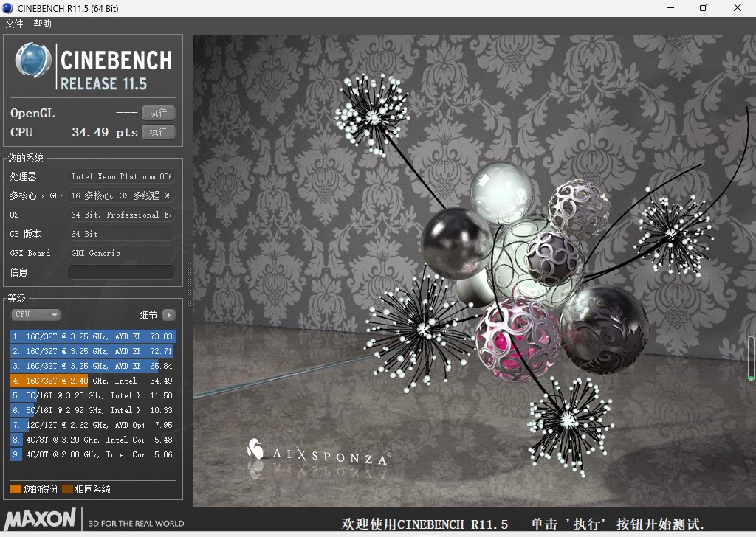Run the OpenGL benchmark with 执行
The width and height of the screenshot is (756, 537).
[x=158, y=113]
